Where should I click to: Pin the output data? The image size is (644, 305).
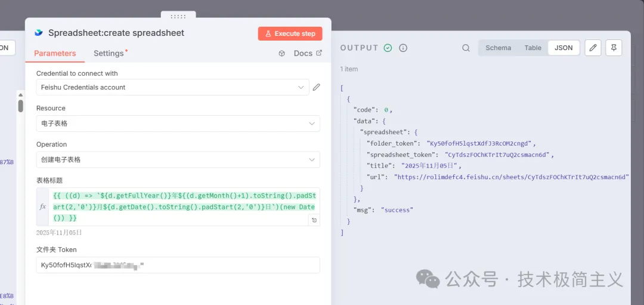coord(614,48)
